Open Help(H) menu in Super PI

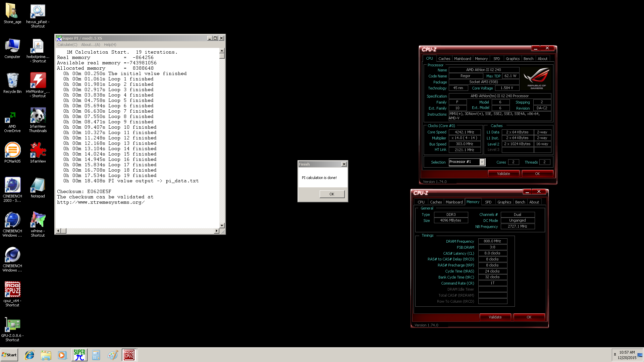pyautogui.click(x=110, y=45)
